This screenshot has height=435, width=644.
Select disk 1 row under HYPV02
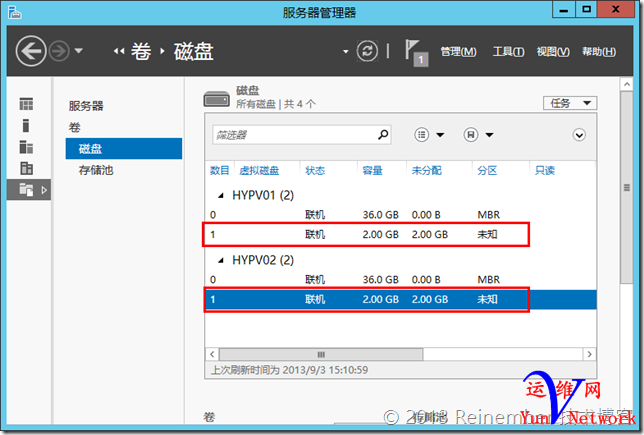click(400, 299)
